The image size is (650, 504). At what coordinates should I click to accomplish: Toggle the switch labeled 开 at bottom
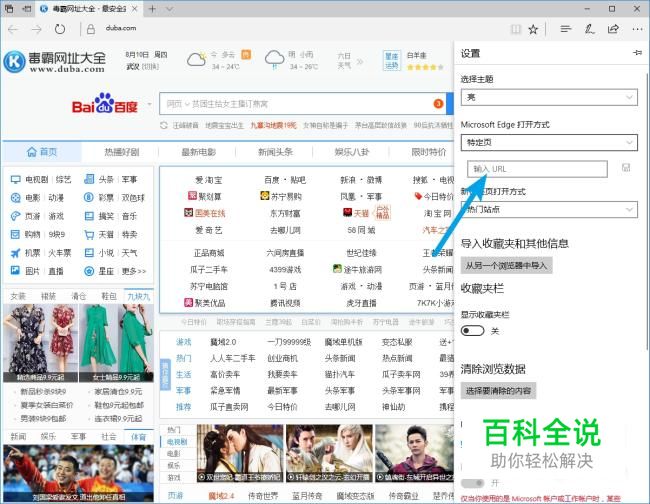coord(473,483)
